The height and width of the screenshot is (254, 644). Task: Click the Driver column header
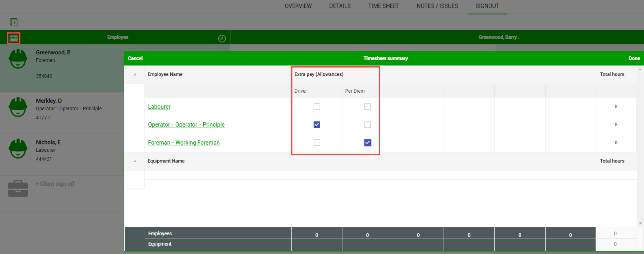[x=301, y=91]
